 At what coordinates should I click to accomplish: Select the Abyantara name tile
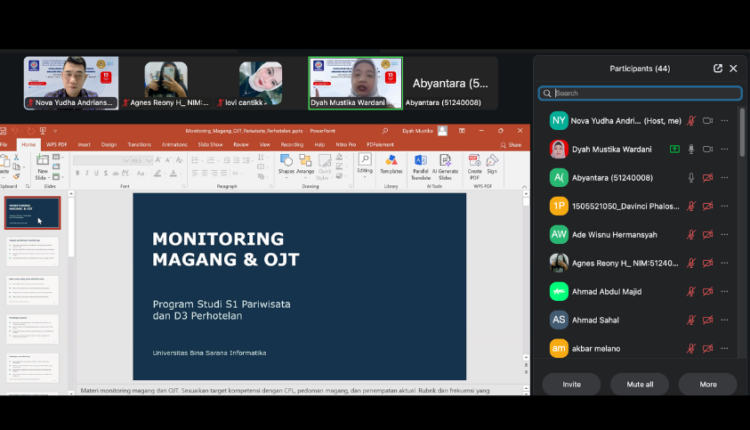pos(450,83)
